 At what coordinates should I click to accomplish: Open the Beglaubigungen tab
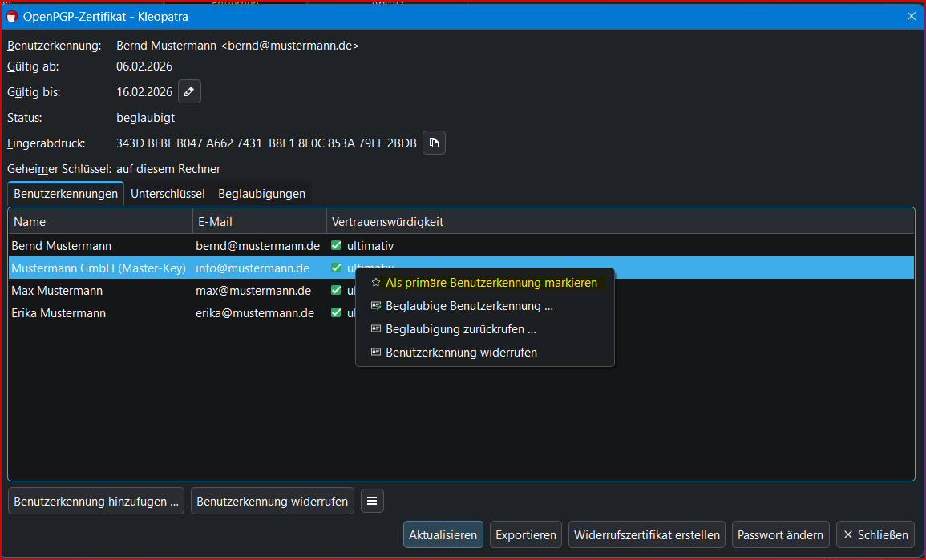(x=261, y=194)
